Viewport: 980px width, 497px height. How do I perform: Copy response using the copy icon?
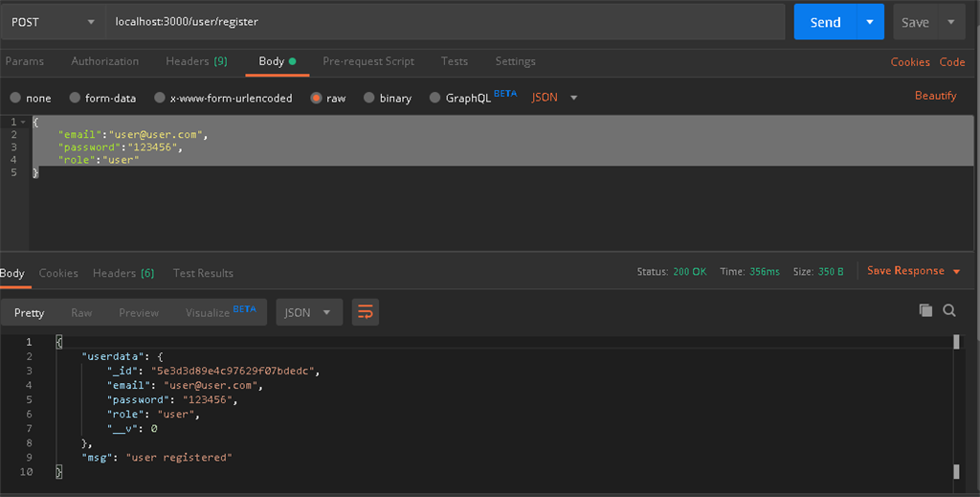coord(925,310)
